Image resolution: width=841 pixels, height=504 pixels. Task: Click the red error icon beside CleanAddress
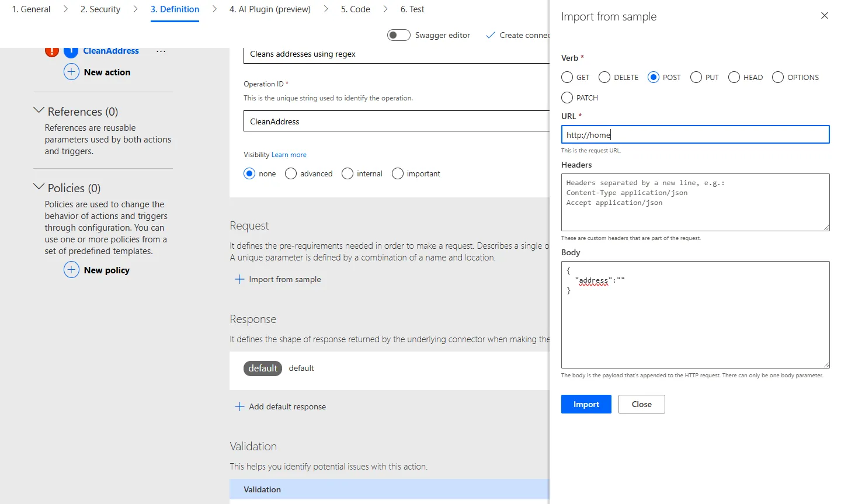[52, 51]
